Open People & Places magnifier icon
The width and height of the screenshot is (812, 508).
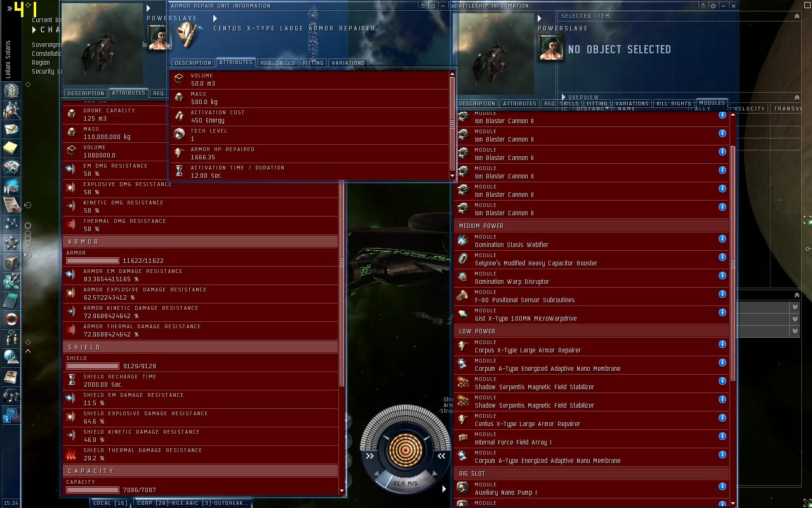tap(11, 110)
